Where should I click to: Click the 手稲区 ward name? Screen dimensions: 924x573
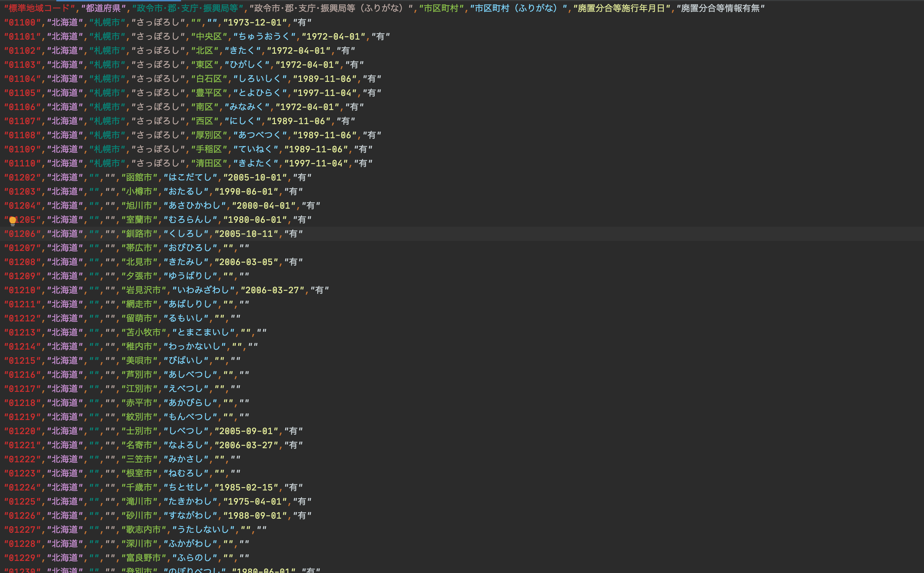[x=209, y=149]
